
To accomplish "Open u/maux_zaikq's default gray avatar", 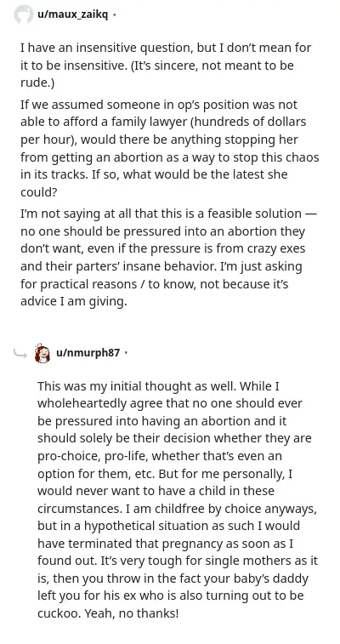I will coord(24,15).
